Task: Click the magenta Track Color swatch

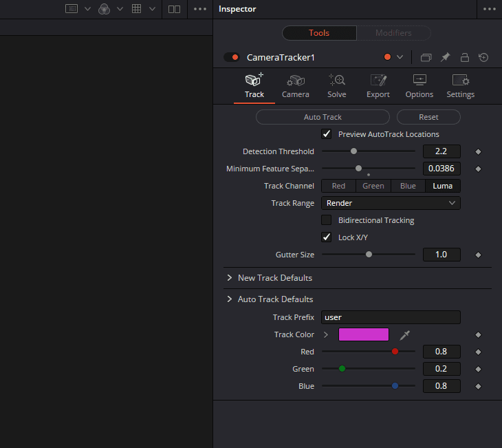Action: tap(364, 334)
